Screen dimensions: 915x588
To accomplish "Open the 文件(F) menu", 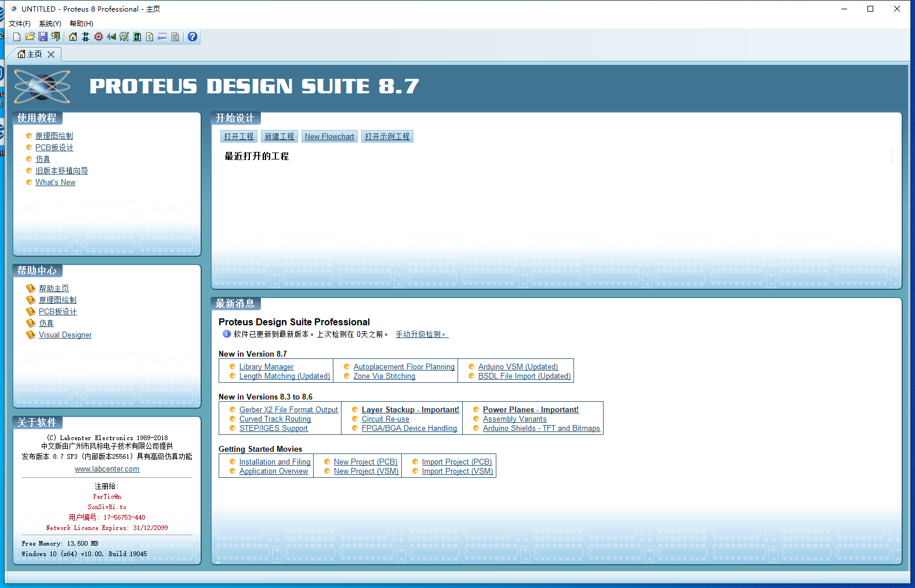I will tap(20, 24).
